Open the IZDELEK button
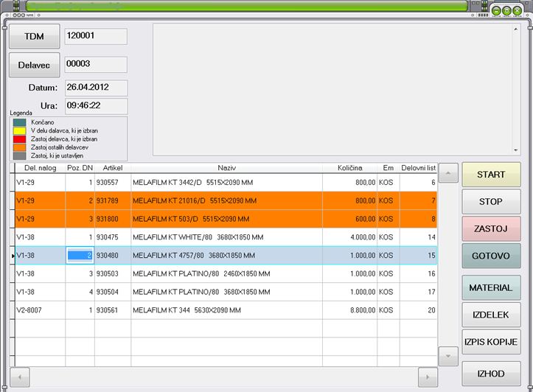The width and height of the screenshot is (533, 392). [491, 315]
